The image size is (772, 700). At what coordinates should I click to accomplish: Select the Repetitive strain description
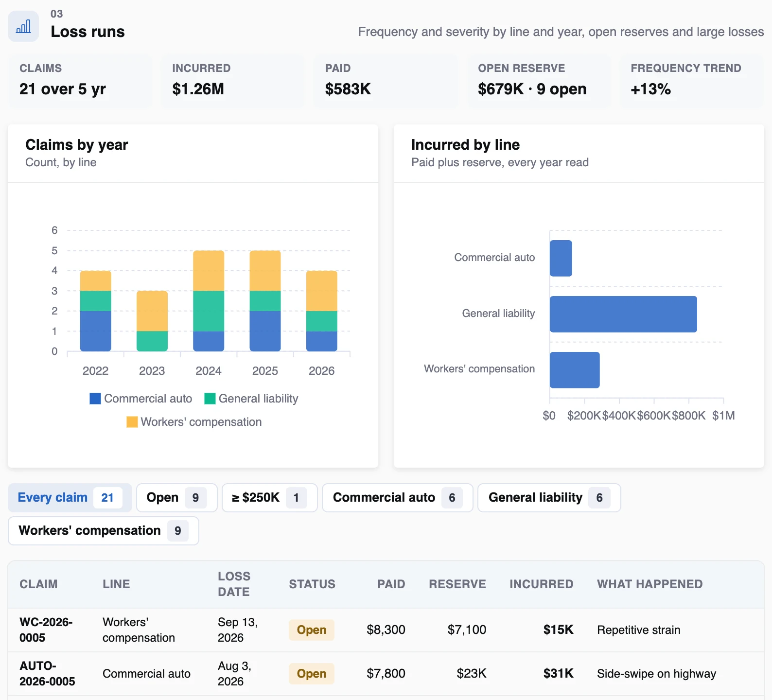click(639, 630)
